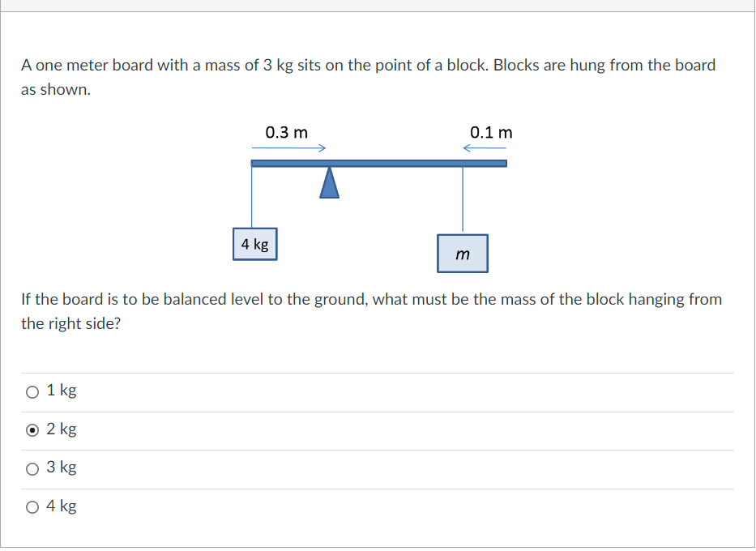Click the block labeled m
Screen dimensions: 756x551
tap(462, 254)
